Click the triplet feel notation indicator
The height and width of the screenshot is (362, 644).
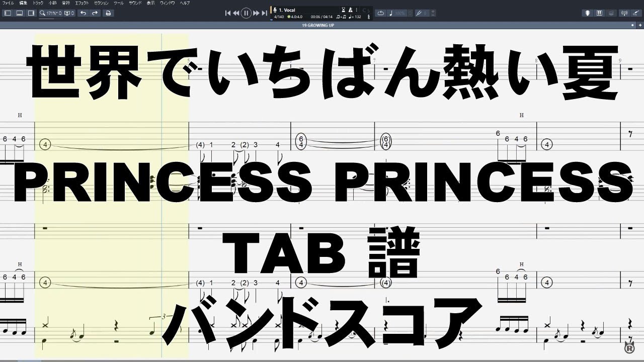340,17
